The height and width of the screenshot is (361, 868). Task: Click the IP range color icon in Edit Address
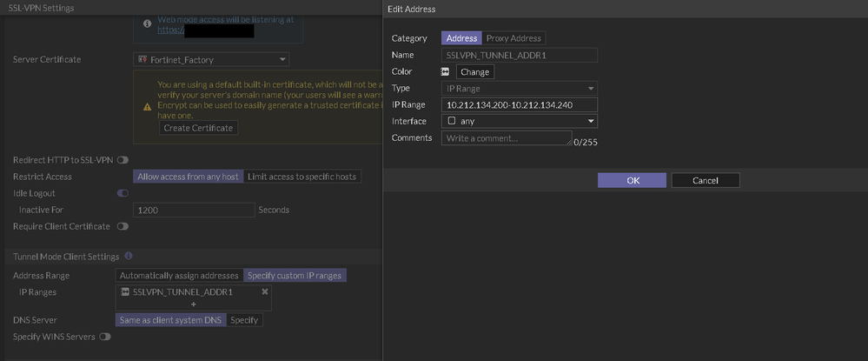coord(446,72)
